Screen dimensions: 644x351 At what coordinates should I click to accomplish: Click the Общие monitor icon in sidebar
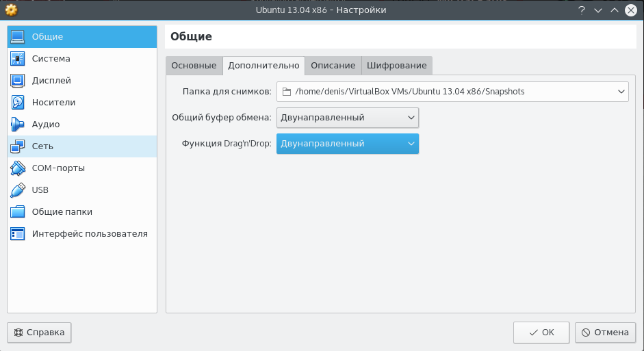[x=18, y=37]
